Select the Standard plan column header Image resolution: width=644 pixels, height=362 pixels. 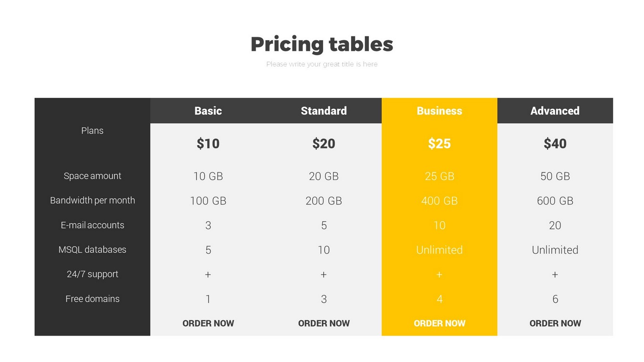point(324,111)
